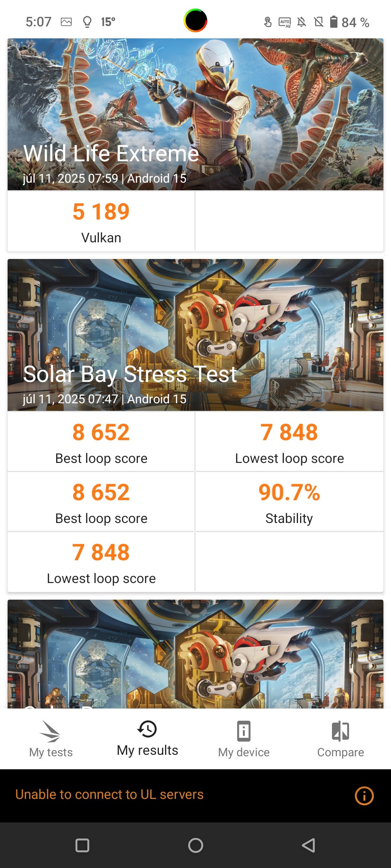
Task: Tap the battery icon in status bar
Action: pos(333,22)
